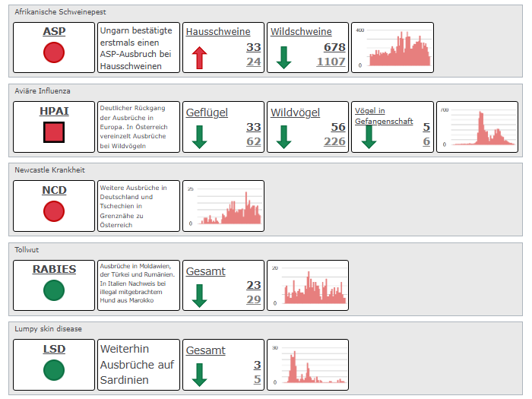Click the red up arrow in Hausschweine
The image size is (532, 399).
pos(199,58)
